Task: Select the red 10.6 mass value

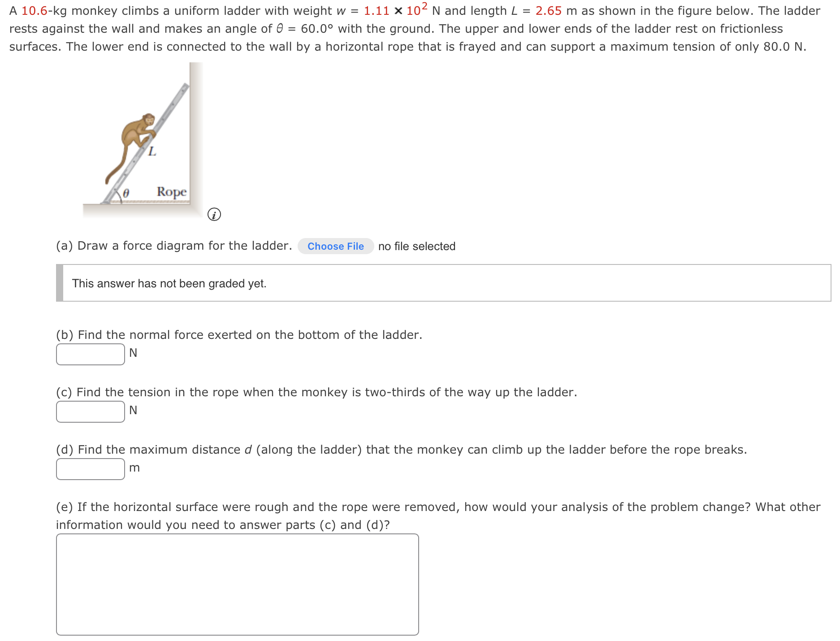Action: click(x=34, y=11)
